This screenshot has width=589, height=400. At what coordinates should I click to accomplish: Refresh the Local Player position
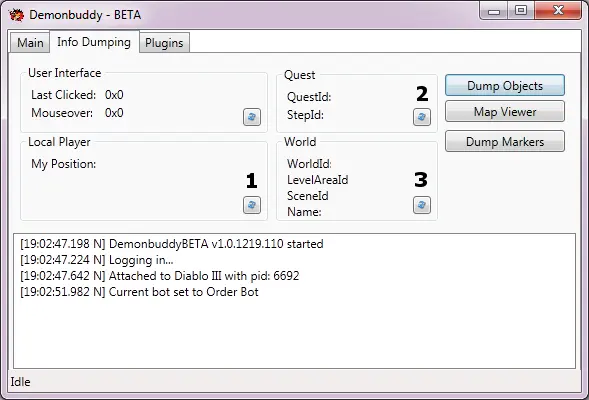click(x=252, y=205)
